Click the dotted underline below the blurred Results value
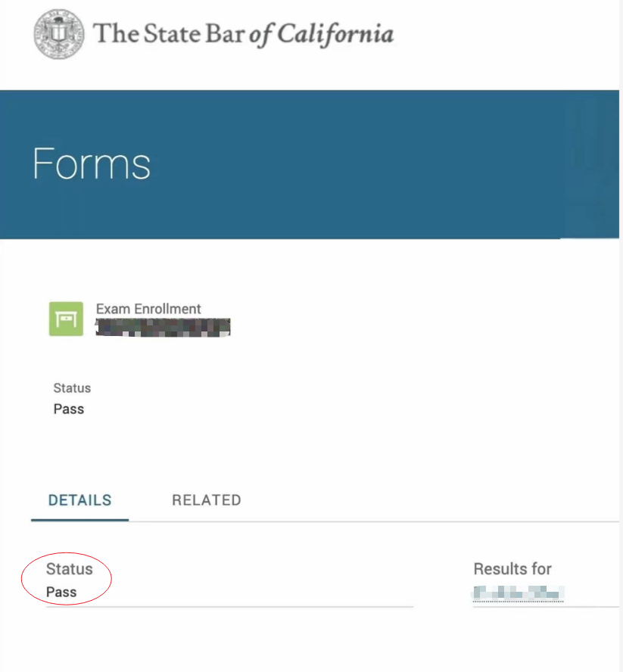Image resolution: width=623 pixels, height=672 pixels. [x=519, y=602]
